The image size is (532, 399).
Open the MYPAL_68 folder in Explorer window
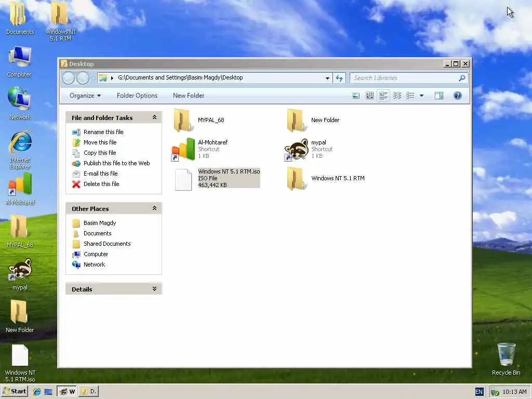pyautogui.click(x=199, y=120)
